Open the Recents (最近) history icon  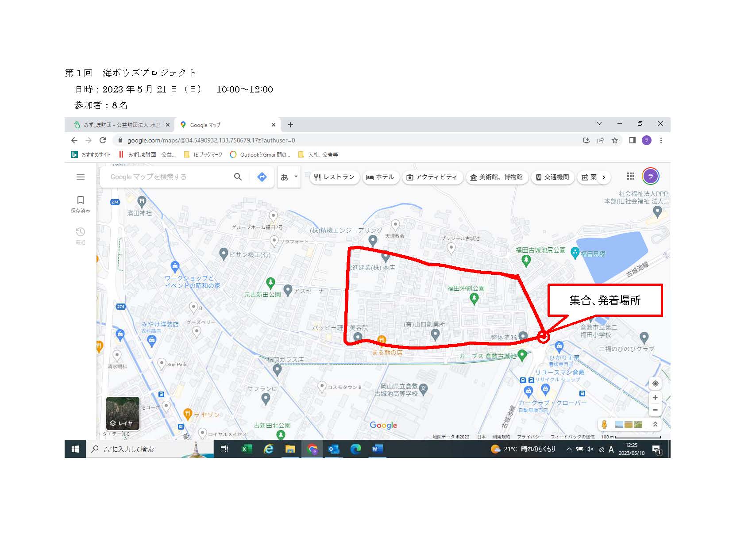pyautogui.click(x=81, y=235)
